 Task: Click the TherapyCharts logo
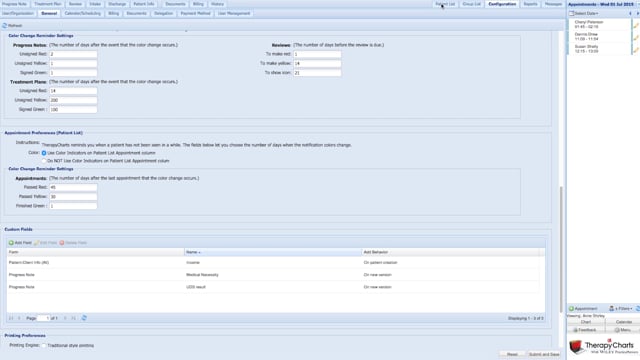coord(604,347)
